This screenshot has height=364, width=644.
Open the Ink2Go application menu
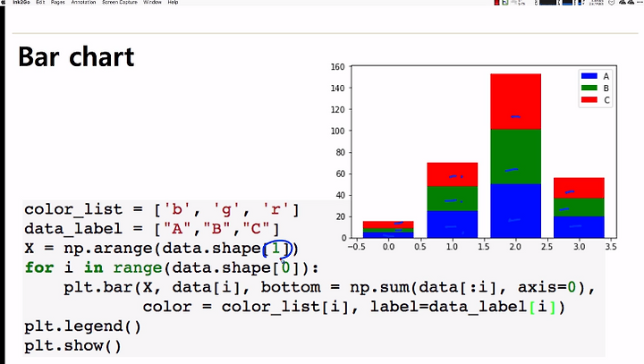(21, 2)
